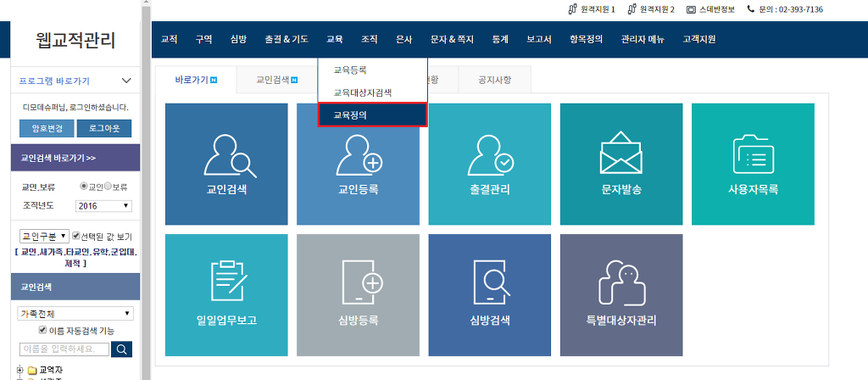
Task: Open the 항목정의 menu
Action: (586, 39)
